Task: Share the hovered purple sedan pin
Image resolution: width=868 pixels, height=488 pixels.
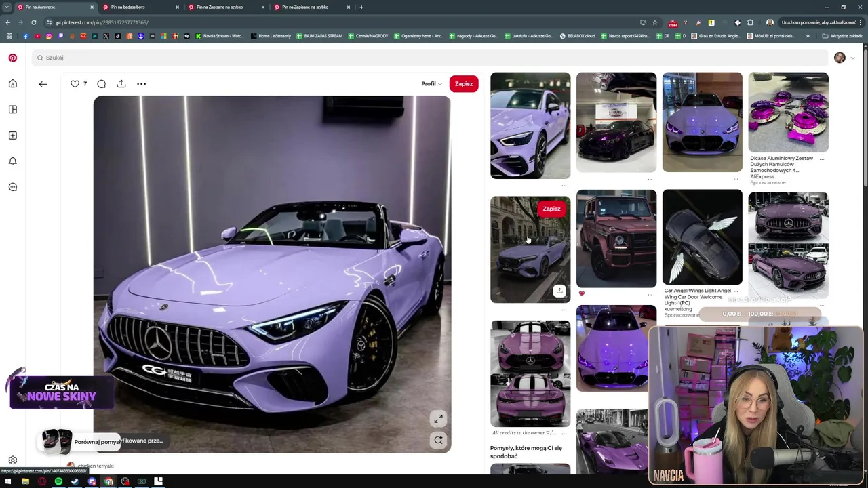Action: [x=559, y=291]
